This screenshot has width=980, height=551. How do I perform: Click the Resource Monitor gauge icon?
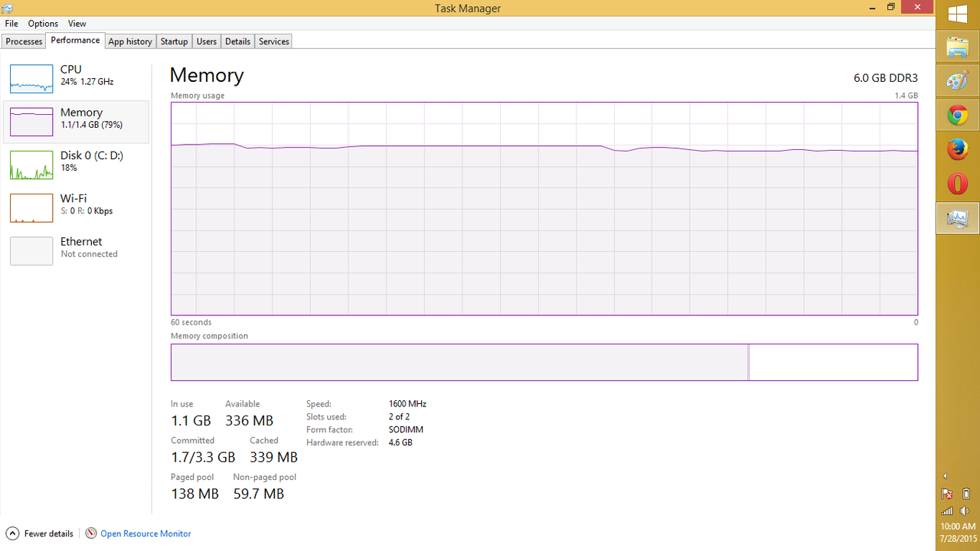[x=91, y=533]
